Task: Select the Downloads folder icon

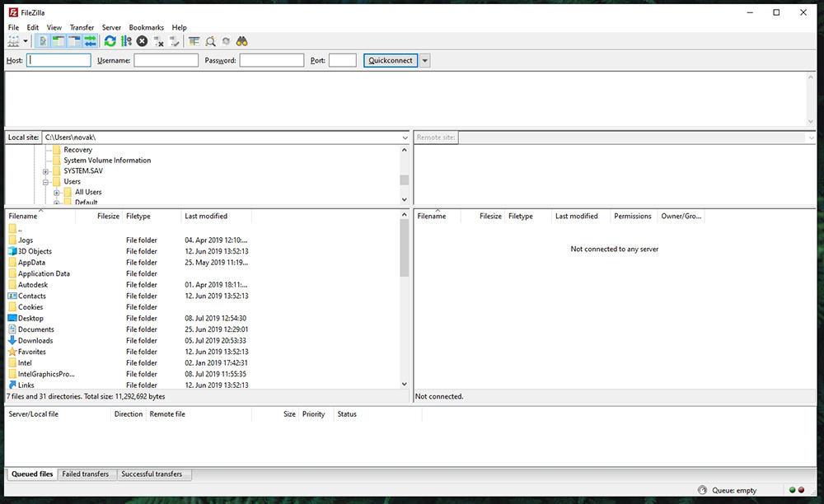Action: pyautogui.click(x=12, y=340)
